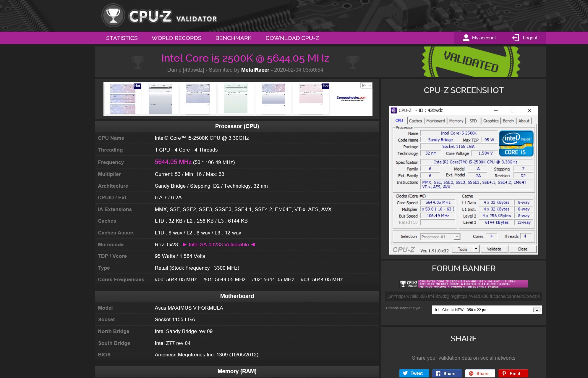Open the Processor #1 selection combo box

point(440,237)
